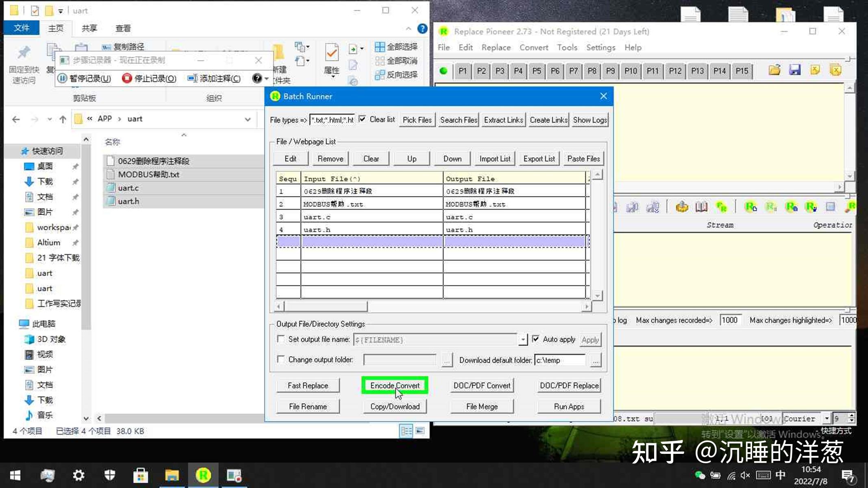Click the gray multi-save icon with checkmarks
Image resolution: width=868 pixels, height=488 pixels.
pyautogui.click(x=653, y=207)
